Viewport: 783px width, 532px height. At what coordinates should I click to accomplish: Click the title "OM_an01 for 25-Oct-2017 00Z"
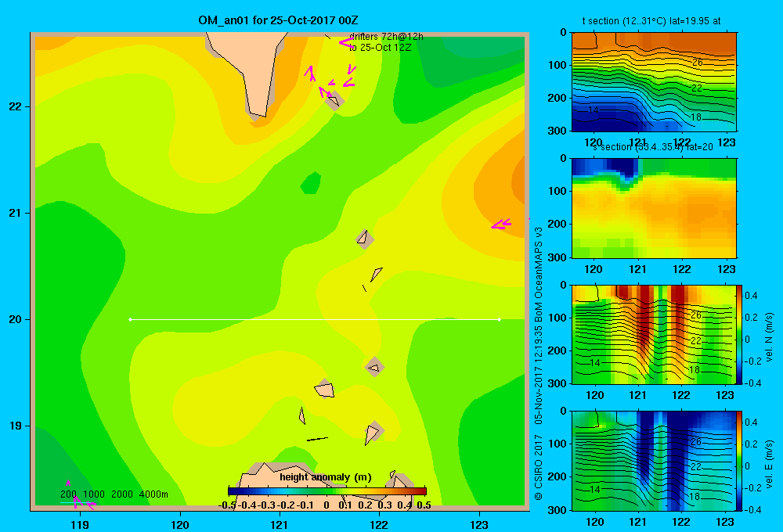point(278,20)
